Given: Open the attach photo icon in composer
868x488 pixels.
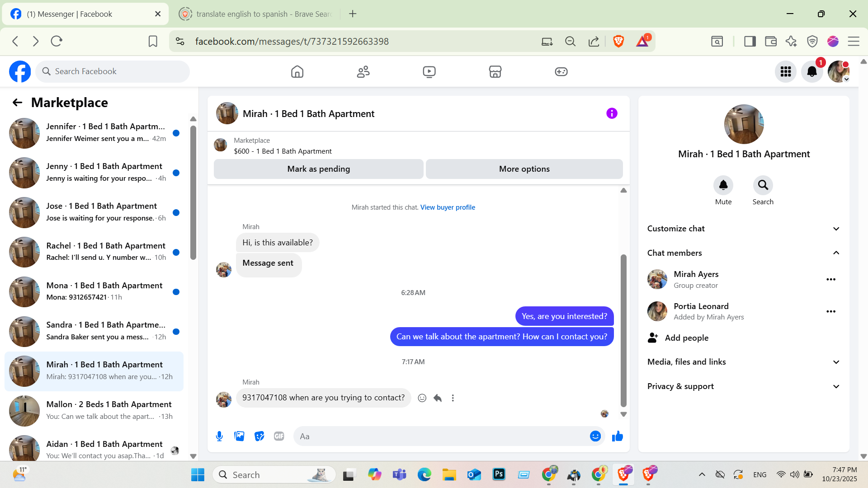Looking at the screenshot, I should click(239, 436).
